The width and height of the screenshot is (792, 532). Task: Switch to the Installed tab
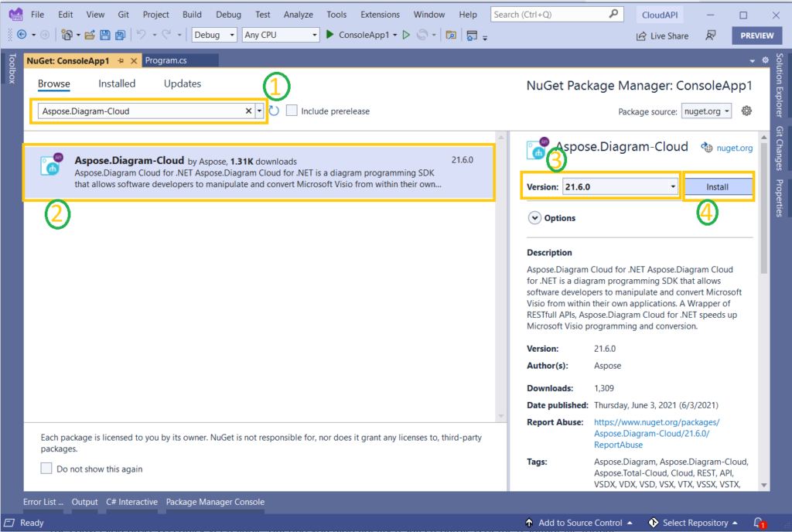click(117, 84)
